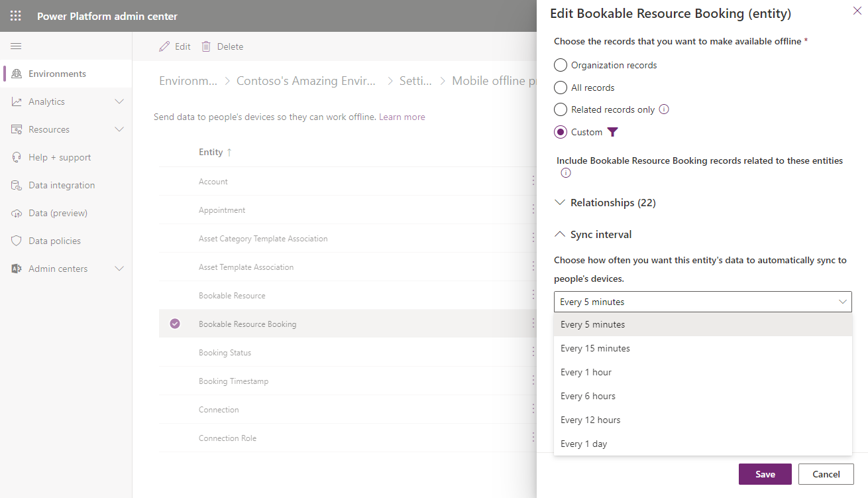Click the Bookable Resource entity name
868x498 pixels.
click(x=232, y=295)
